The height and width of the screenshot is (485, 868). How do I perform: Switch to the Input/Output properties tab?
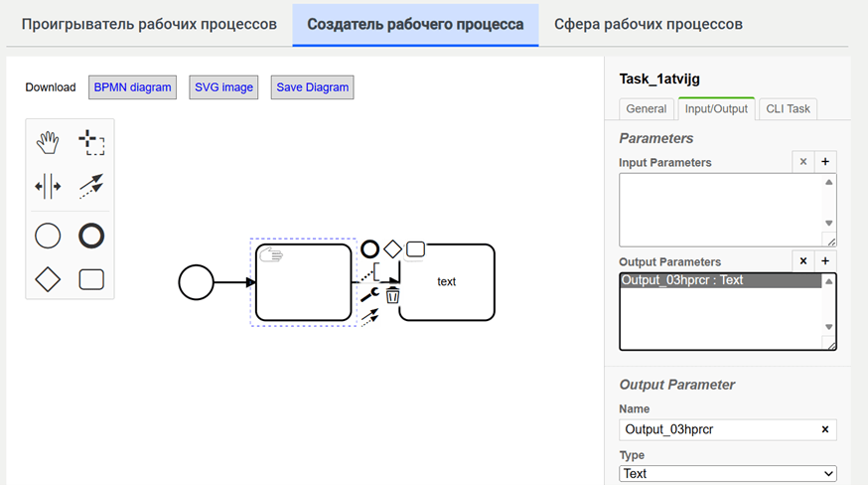click(716, 108)
